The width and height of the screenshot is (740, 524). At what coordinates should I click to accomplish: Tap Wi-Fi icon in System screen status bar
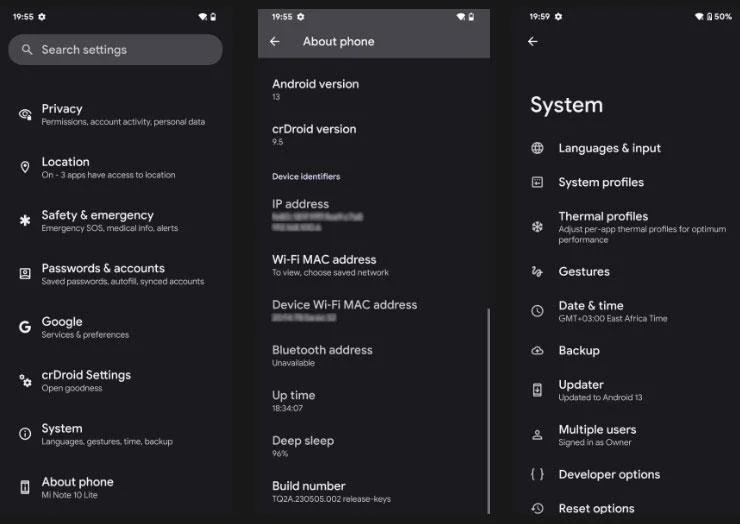[x=699, y=17]
